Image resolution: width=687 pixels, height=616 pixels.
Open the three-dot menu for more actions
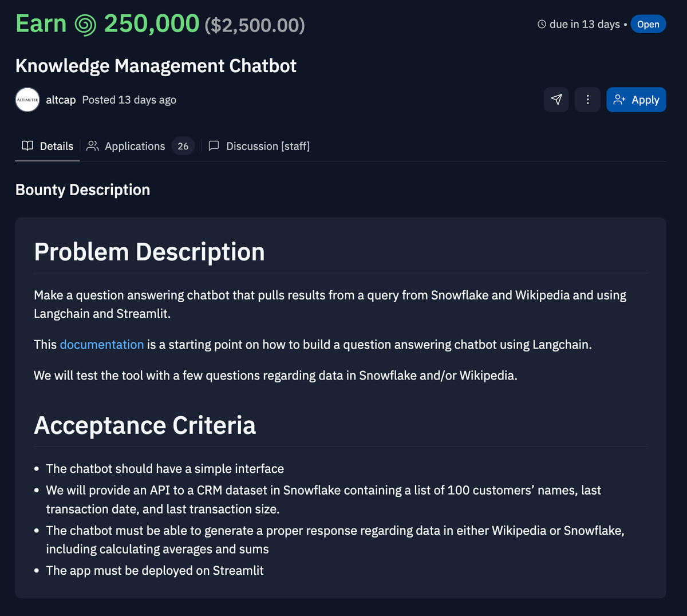point(587,99)
